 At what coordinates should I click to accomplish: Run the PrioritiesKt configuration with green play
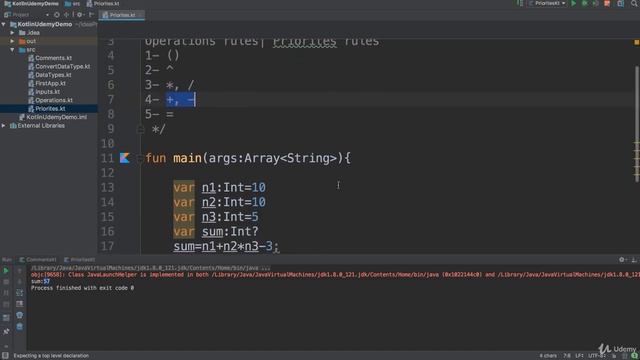tap(573, 3)
